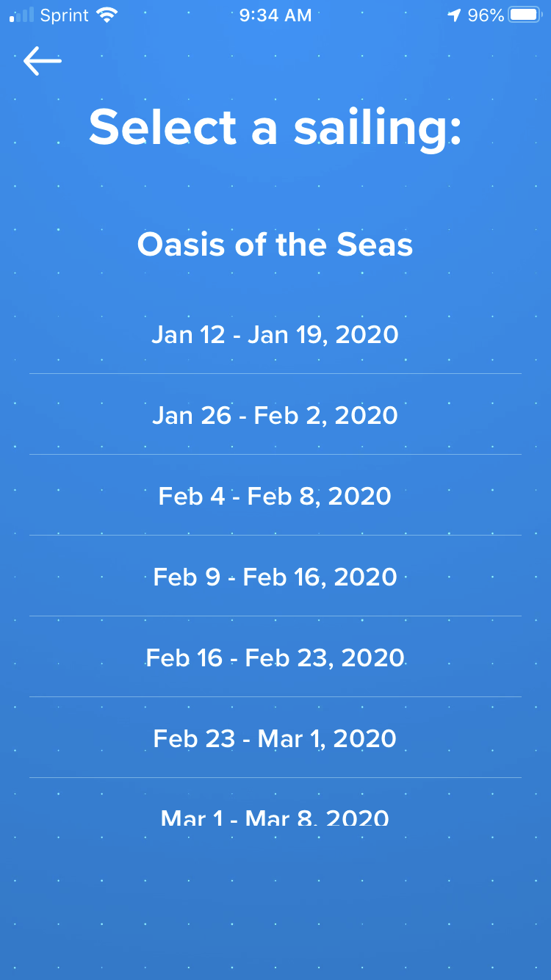Choose sailing Feb 23 - Mar 1, 2020
551x980 pixels.
tap(275, 738)
